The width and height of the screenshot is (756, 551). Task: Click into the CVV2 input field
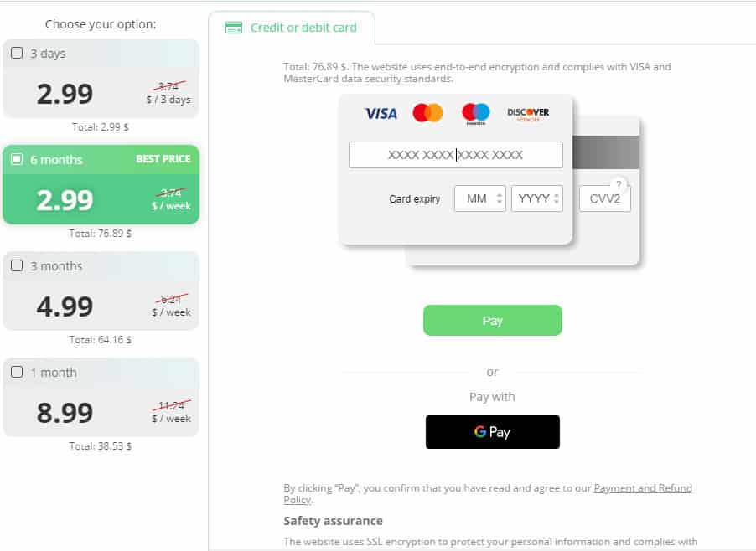click(x=604, y=198)
